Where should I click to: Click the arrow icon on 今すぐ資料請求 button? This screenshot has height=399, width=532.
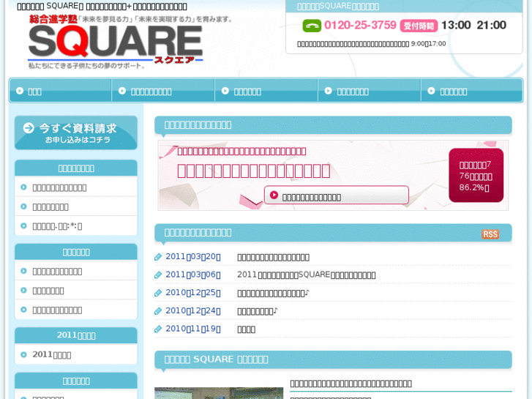click(29, 128)
